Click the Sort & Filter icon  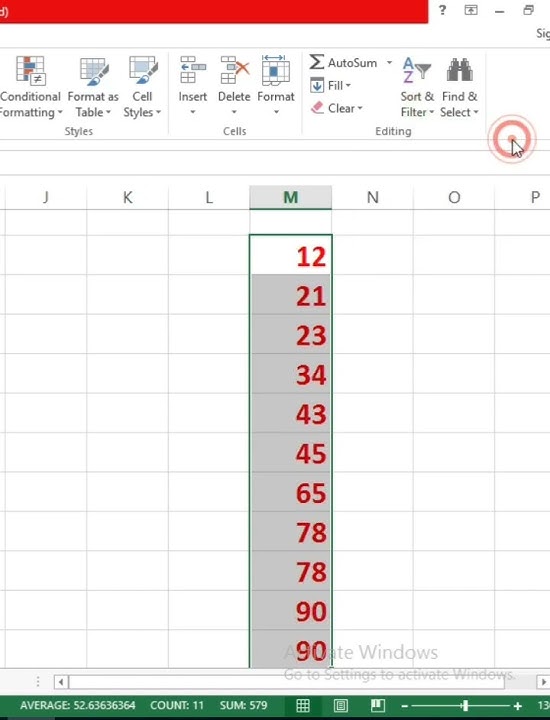pyautogui.click(x=417, y=70)
